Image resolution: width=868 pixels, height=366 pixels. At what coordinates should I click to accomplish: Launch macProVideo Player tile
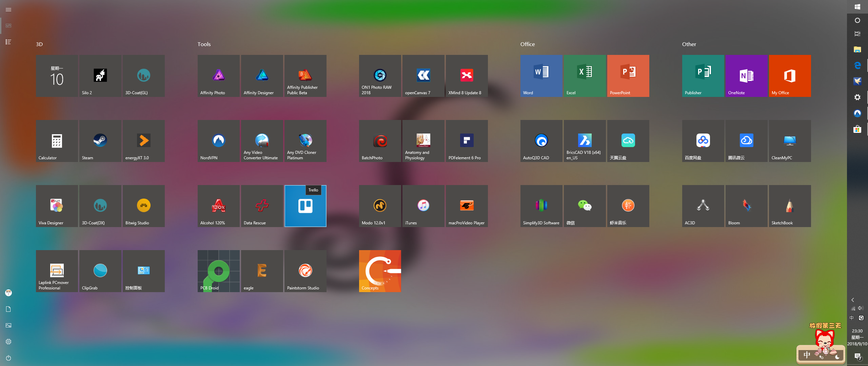pyautogui.click(x=467, y=206)
